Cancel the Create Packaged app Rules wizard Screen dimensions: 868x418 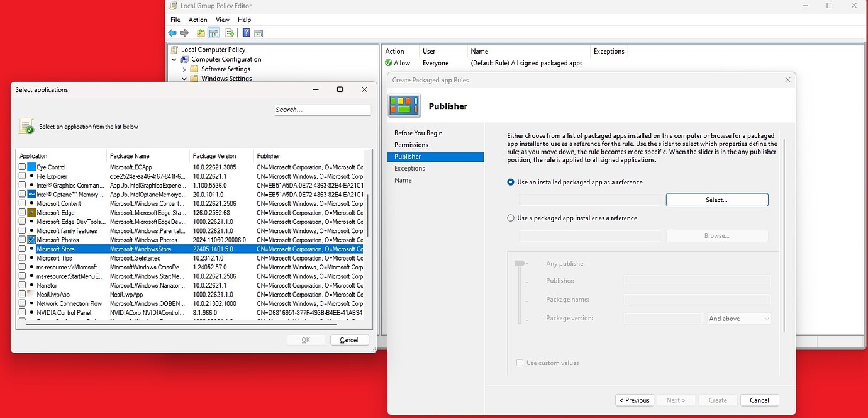(x=759, y=400)
